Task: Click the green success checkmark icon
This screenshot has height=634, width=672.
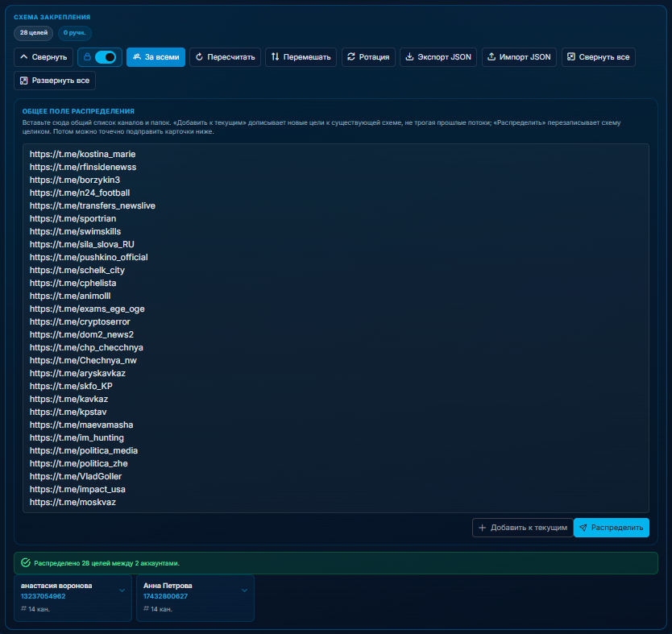Action: [26, 563]
